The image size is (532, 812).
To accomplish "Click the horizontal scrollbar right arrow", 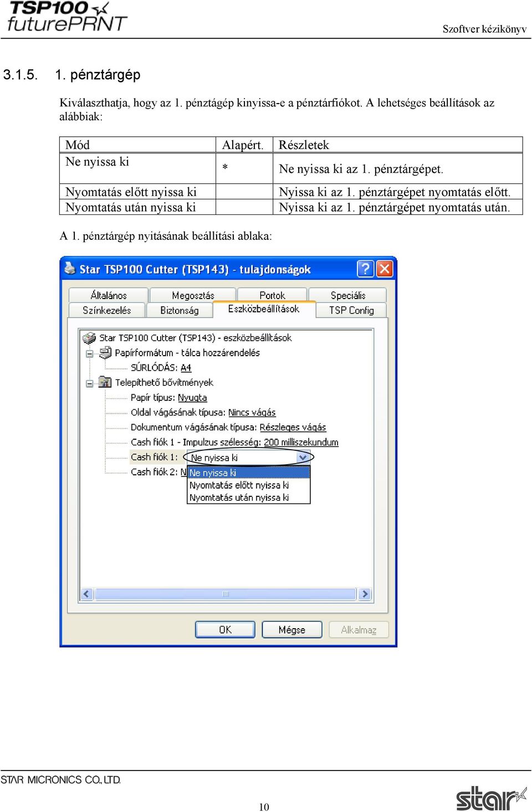I will pyautogui.click(x=364, y=594).
